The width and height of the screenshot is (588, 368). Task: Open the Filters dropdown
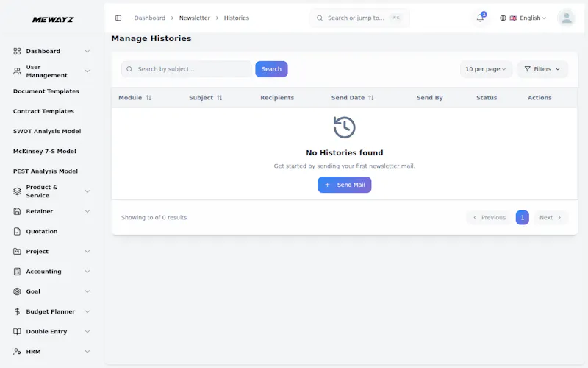(542, 69)
